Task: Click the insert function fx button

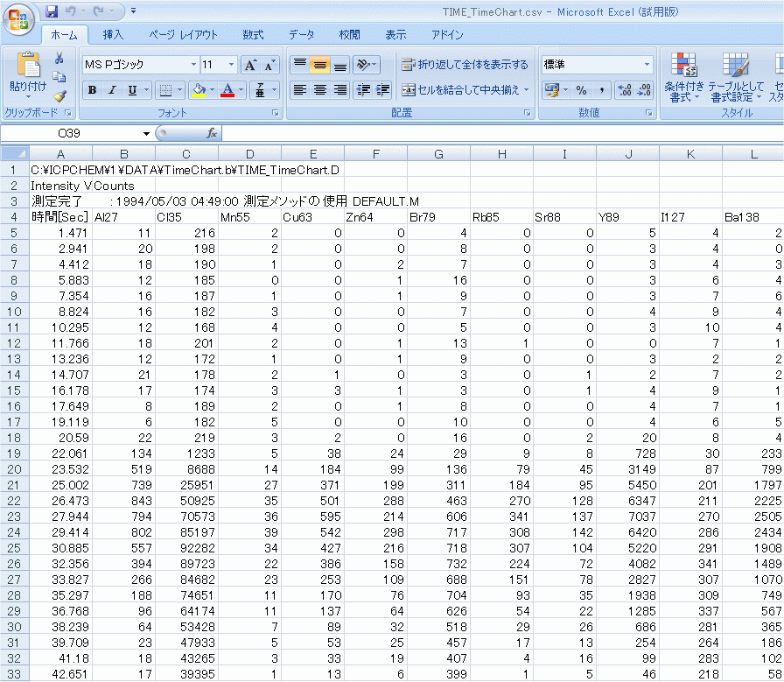Action: 212,133
